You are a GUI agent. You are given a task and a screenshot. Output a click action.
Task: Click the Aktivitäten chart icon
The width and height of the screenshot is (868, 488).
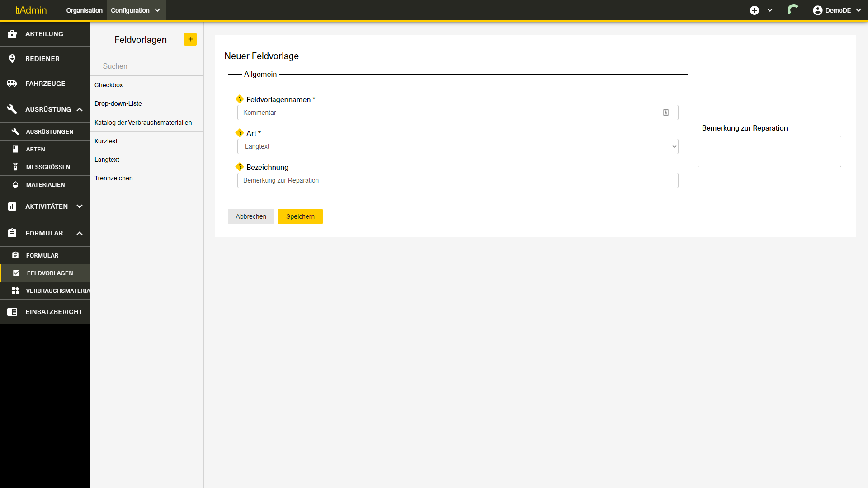click(x=12, y=206)
